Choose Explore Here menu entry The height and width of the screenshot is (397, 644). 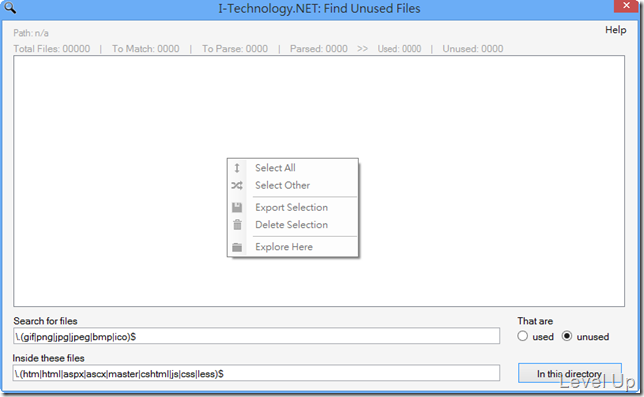[292, 247]
